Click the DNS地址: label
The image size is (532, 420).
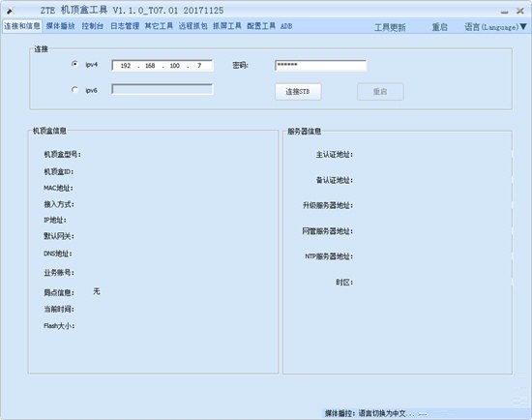click(58, 254)
